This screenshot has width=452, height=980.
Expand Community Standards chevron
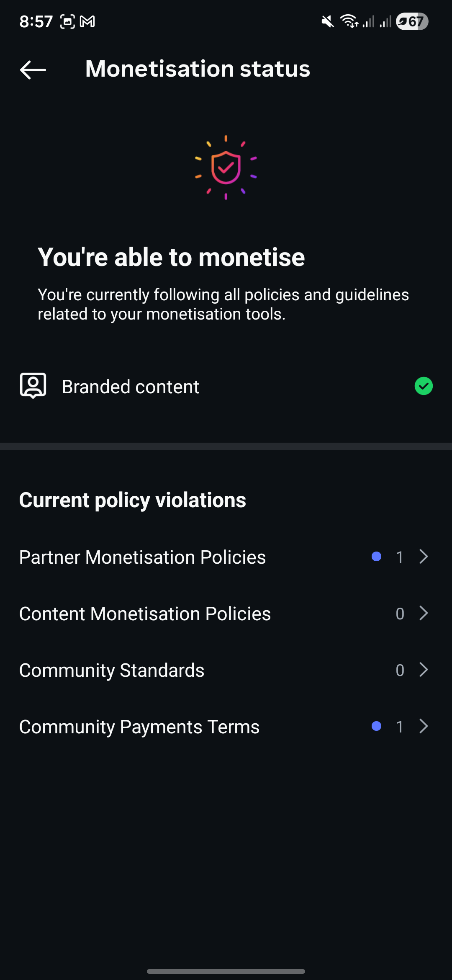(x=424, y=670)
